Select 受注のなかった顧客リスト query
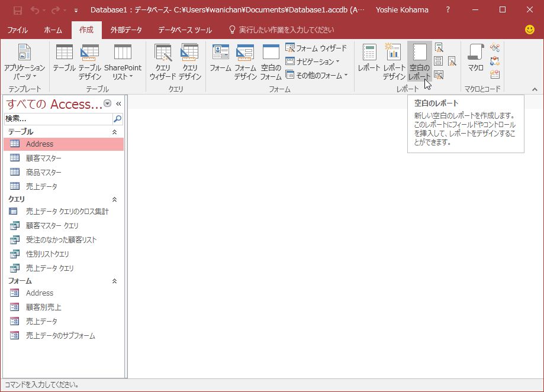Viewport: 544px width, 392px height. click(x=63, y=240)
